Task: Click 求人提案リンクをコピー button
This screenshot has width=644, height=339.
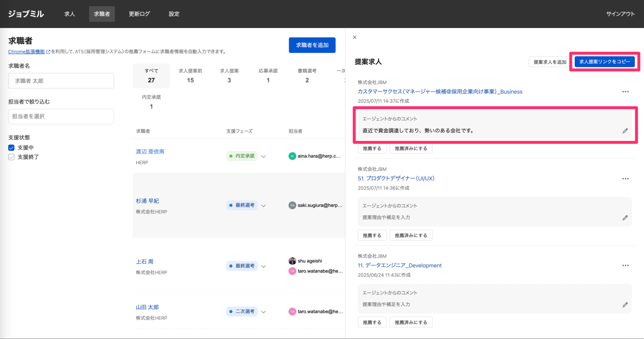Action: point(604,62)
